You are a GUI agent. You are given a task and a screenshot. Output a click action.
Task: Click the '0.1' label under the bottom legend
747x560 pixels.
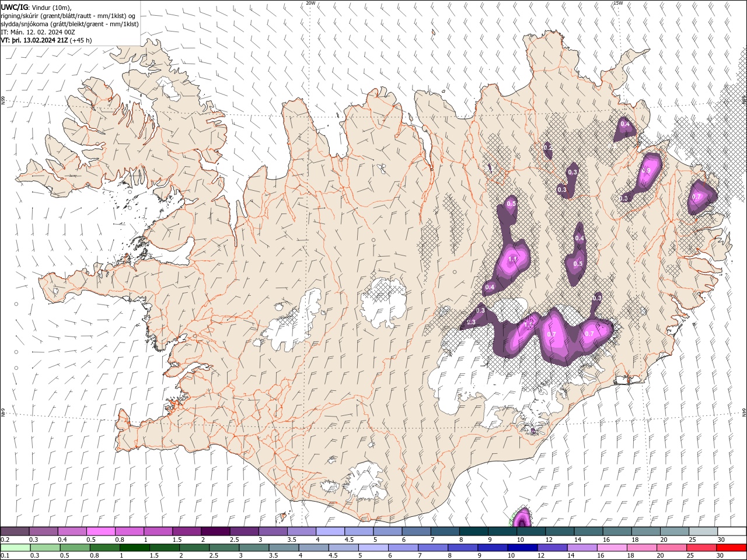click(x=5, y=556)
